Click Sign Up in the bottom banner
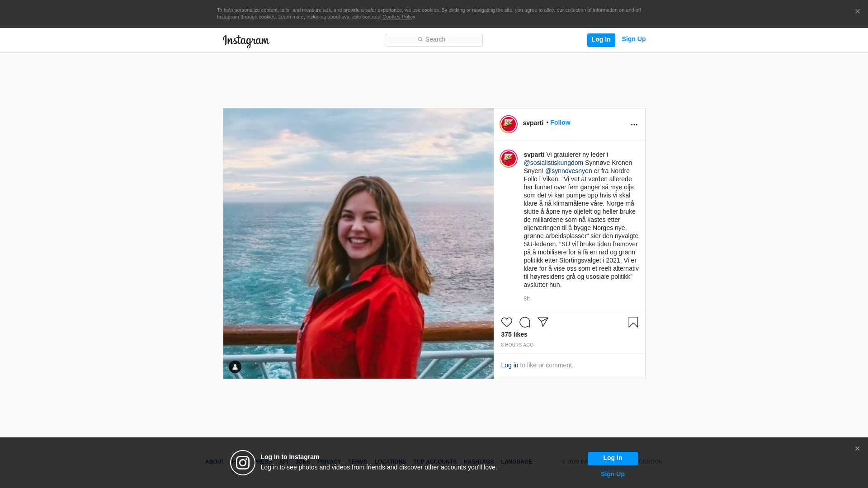 [x=612, y=474]
